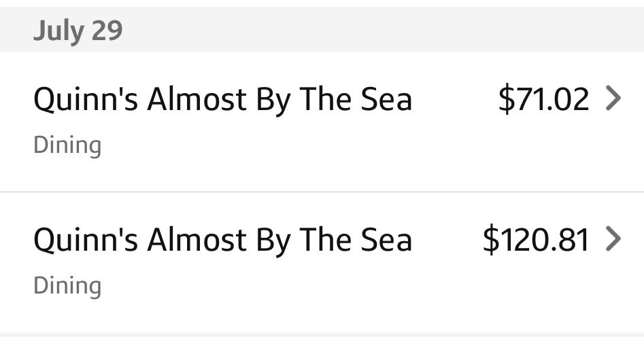
Task: Select Quinn's Almost By The Sea $71.02 entry title
Action: [222, 100]
